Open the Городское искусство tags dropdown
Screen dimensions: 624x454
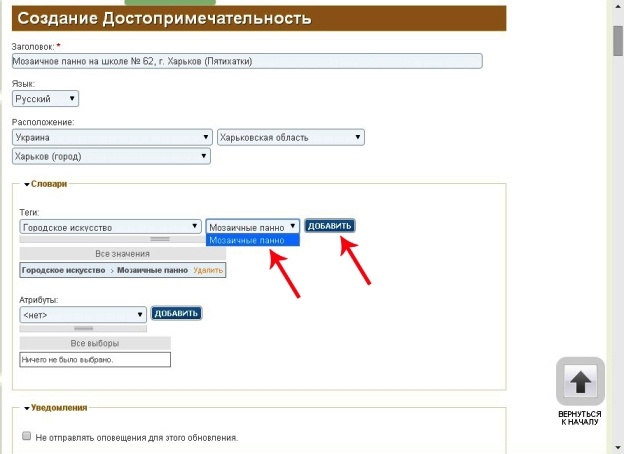[x=110, y=227]
